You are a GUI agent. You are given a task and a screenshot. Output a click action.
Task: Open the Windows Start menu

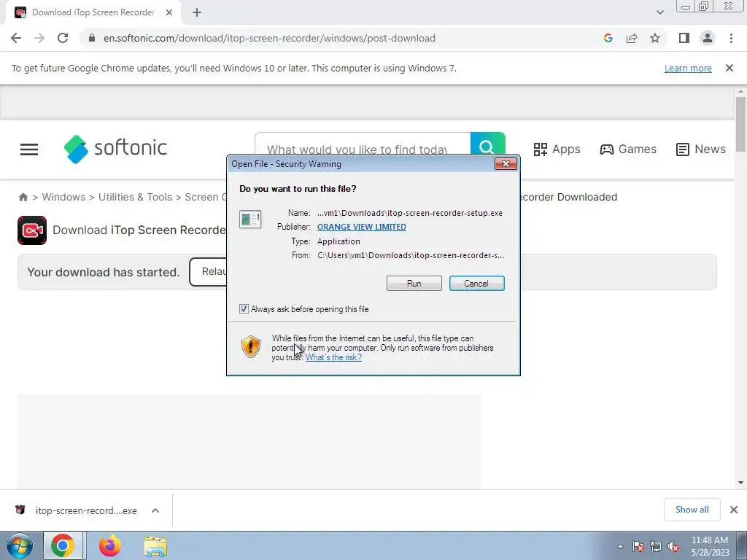coord(19,545)
